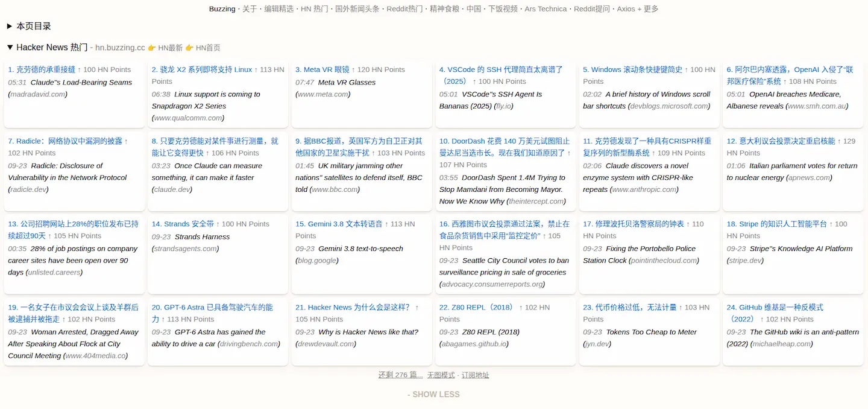Load more via 还剩 276 篇

click(x=400, y=375)
